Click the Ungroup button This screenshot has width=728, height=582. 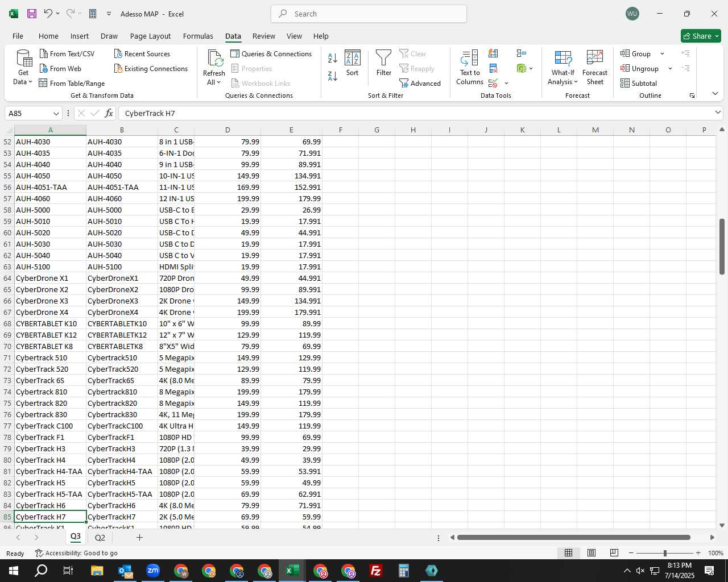(x=640, y=68)
